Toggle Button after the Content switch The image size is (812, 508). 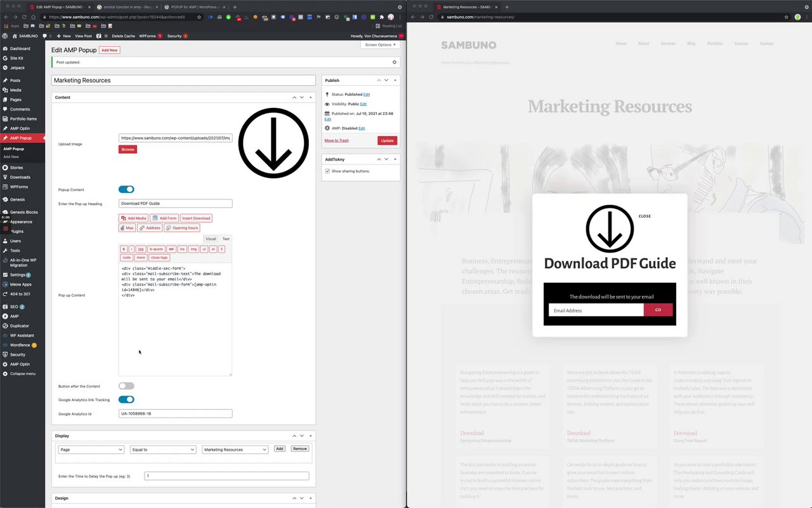coord(126,386)
